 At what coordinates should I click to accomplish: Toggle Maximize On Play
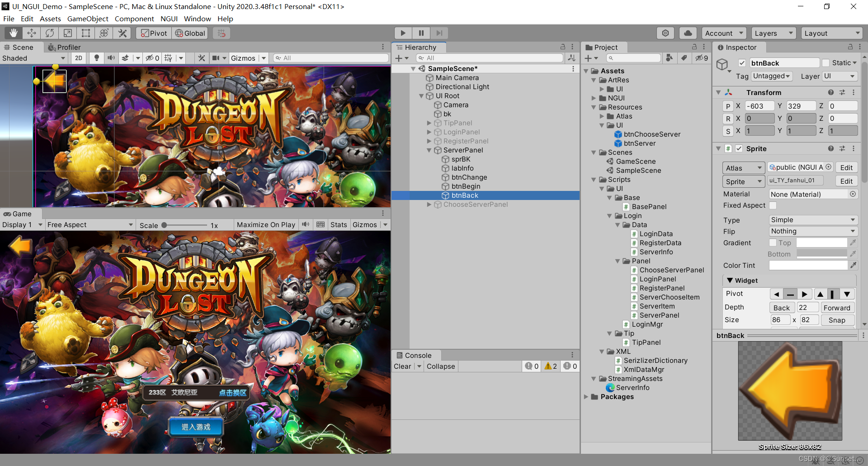pos(266,225)
